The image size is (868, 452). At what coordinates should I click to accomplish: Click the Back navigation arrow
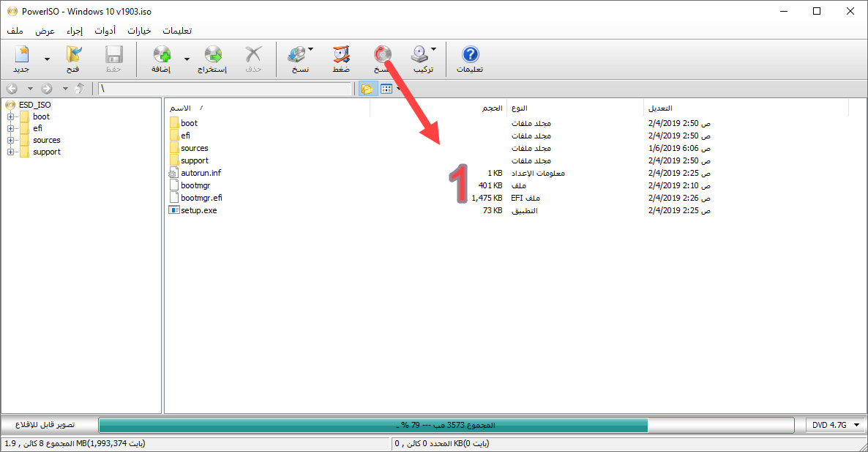pyautogui.click(x=12, y=89)
